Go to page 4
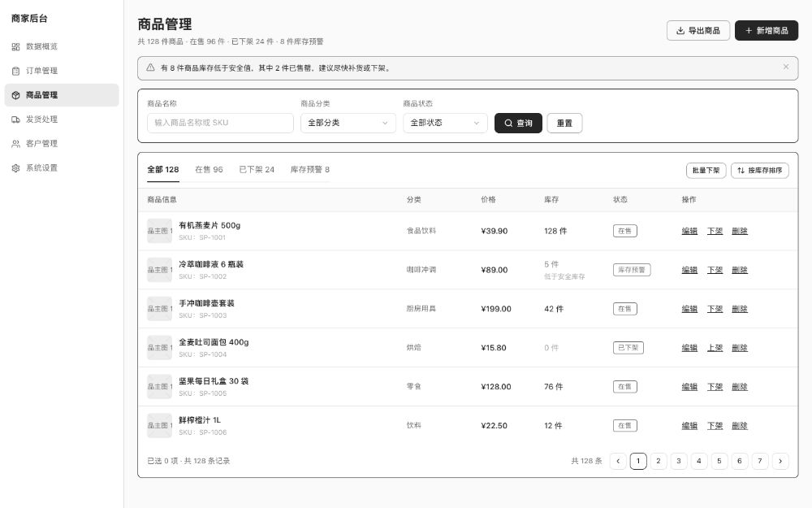 tap(698, 461)
